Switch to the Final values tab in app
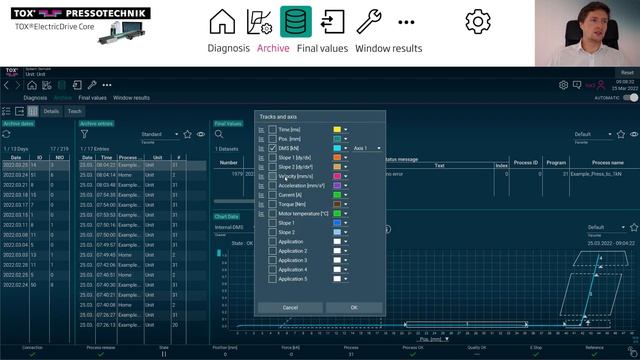 [92, 98]
